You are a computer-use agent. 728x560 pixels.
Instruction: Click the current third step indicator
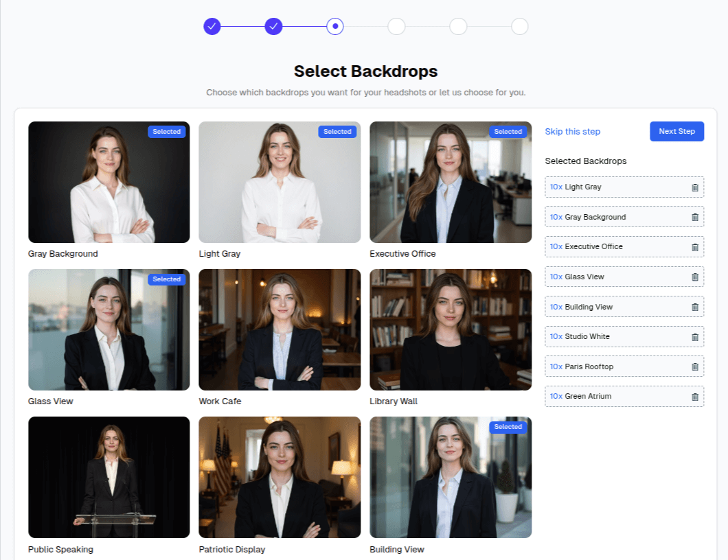335,27
